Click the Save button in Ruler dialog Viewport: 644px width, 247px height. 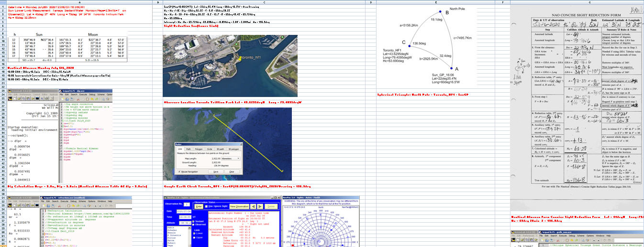216,172
